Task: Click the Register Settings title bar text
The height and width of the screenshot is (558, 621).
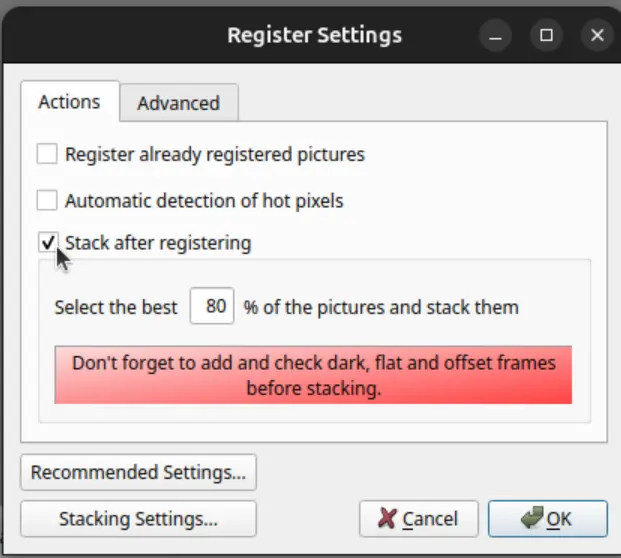Action: tap(314, 36)
